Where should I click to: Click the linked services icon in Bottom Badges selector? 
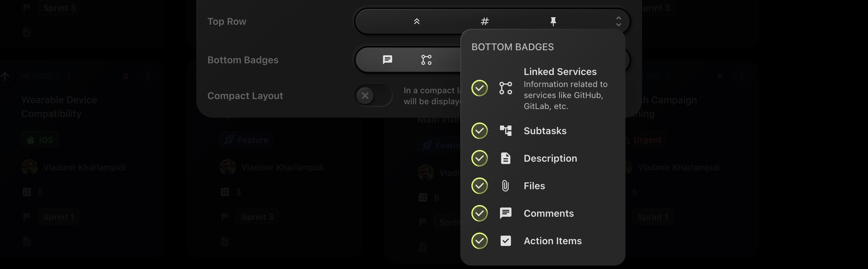pos(426,60)
